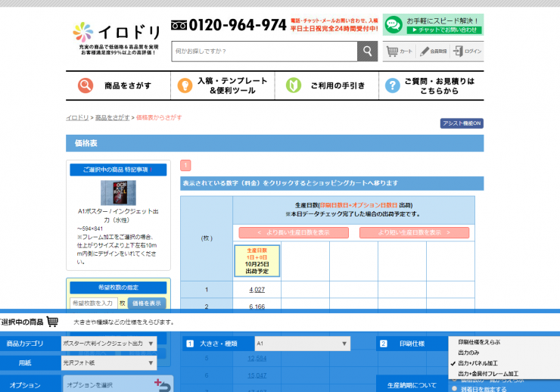Select 出力+金具付フレーム加工 option
The height and width of the screenshot is (392, 560).
pos(488,374)
